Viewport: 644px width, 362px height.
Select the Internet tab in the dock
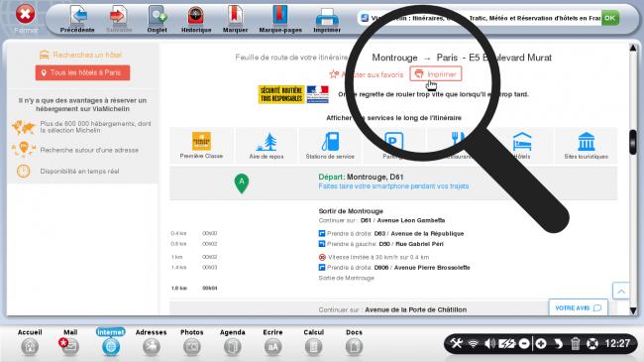(111, 342)
